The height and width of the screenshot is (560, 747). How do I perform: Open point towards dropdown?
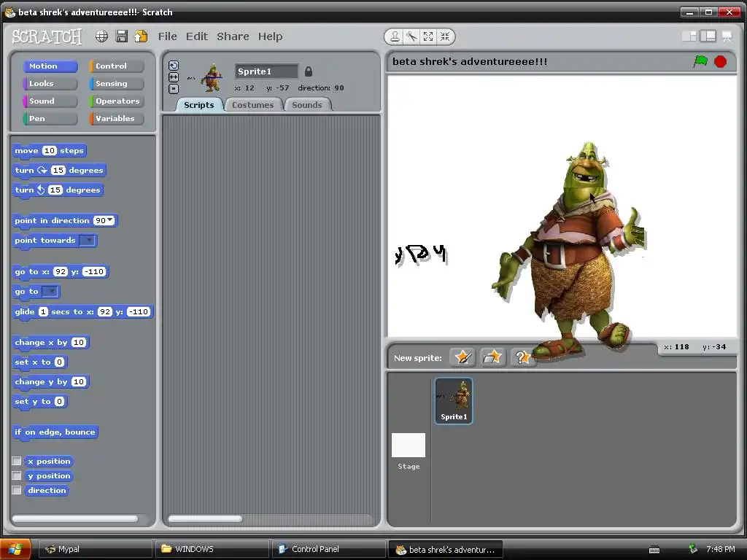click(88, 240)
